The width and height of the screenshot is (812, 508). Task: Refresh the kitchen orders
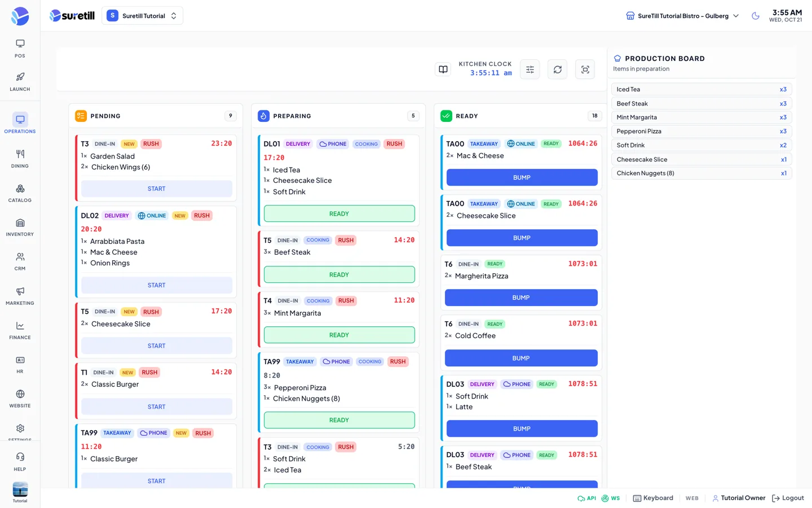pyautogui.click(x=558, y=69)
